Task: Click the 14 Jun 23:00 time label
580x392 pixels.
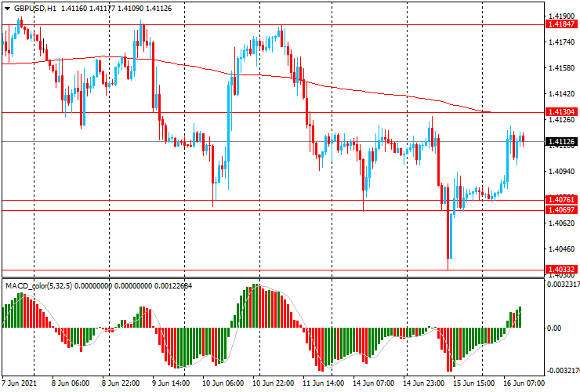Action: 424,383
